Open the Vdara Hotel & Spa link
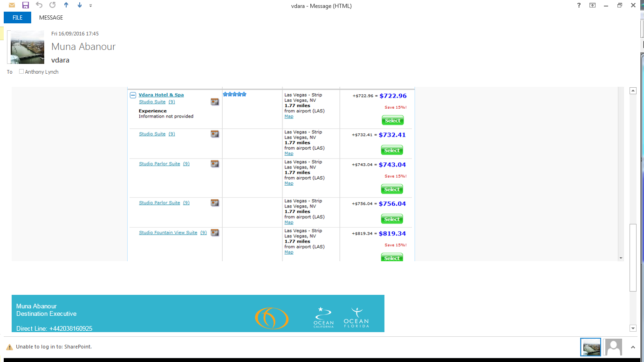 161,95
